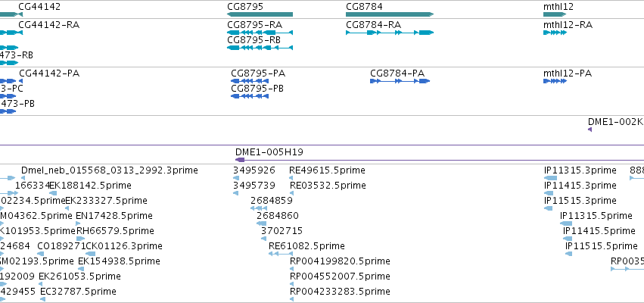The height and width of the screenshot is (303, 644).
Task: Select the CG8784 gene span bar
Action: 390,14
